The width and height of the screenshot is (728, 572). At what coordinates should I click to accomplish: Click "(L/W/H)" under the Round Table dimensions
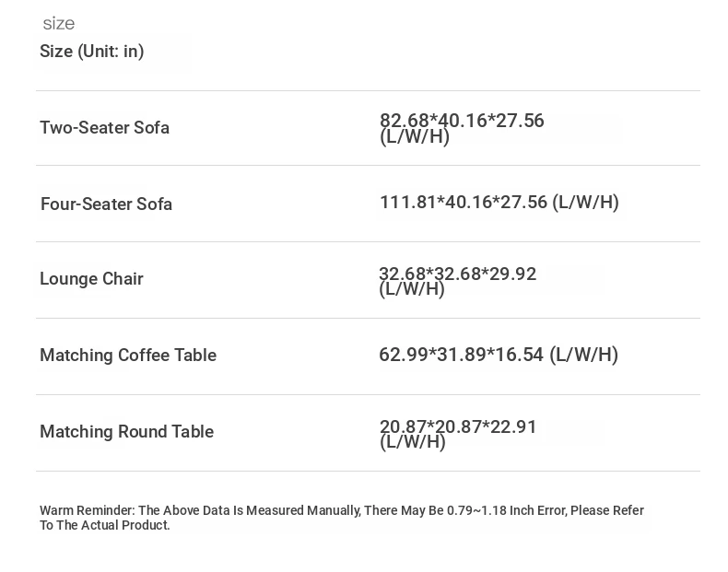tap(413, 443)
